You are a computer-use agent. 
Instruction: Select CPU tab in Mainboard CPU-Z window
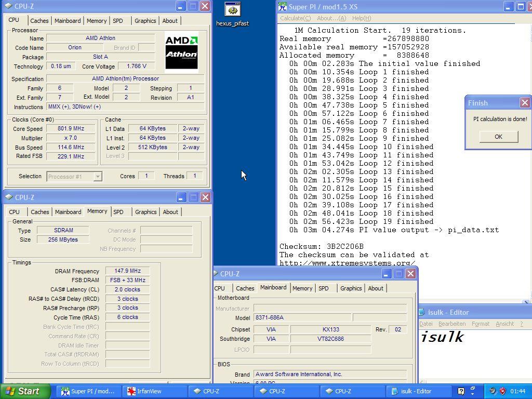220,288
